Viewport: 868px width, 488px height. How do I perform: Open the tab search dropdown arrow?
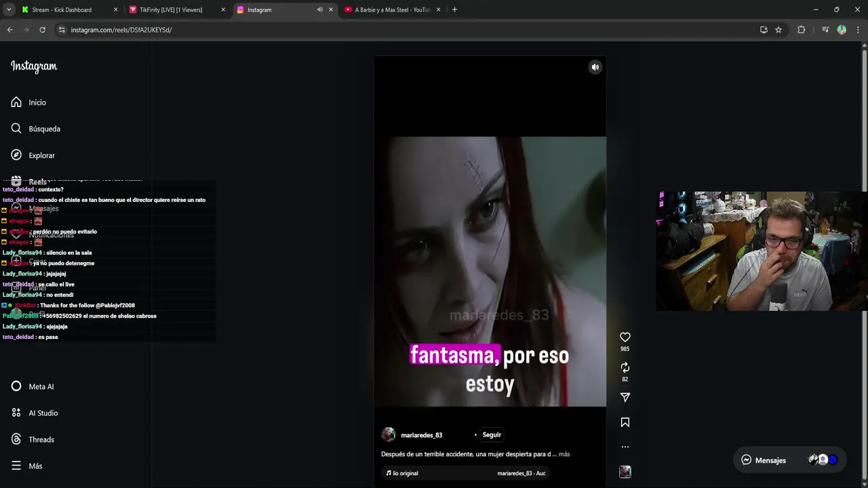[x=9, y=9]
